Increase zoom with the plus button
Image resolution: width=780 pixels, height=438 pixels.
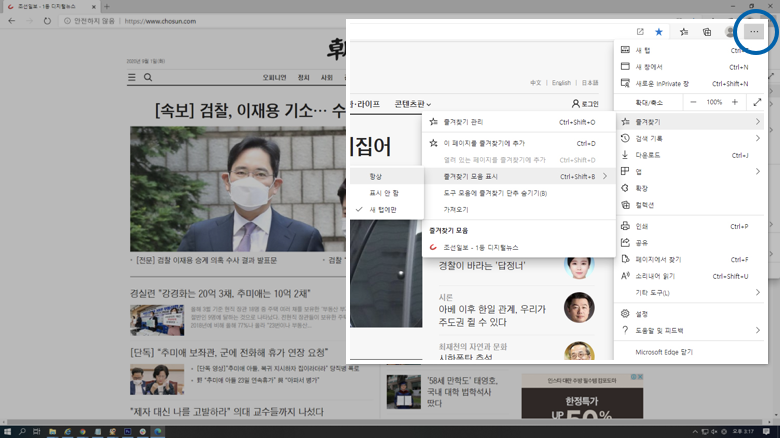(x=735, y=102)
